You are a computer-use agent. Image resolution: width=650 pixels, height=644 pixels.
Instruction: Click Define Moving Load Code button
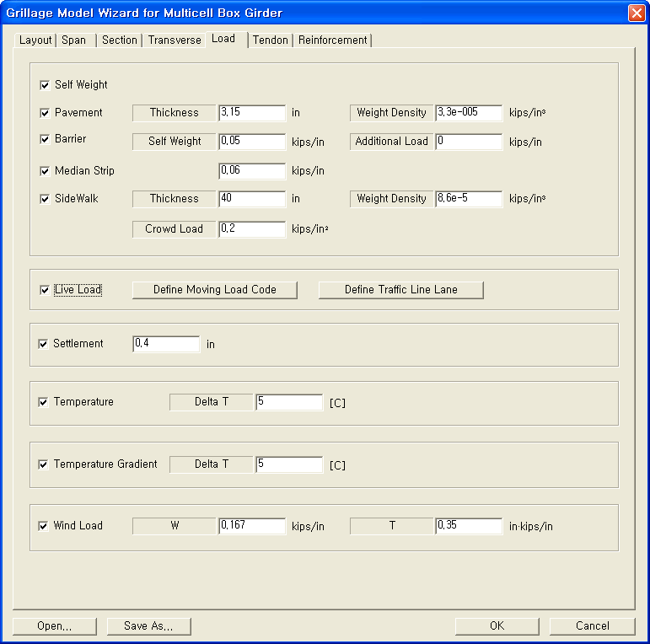click(215, 290)
